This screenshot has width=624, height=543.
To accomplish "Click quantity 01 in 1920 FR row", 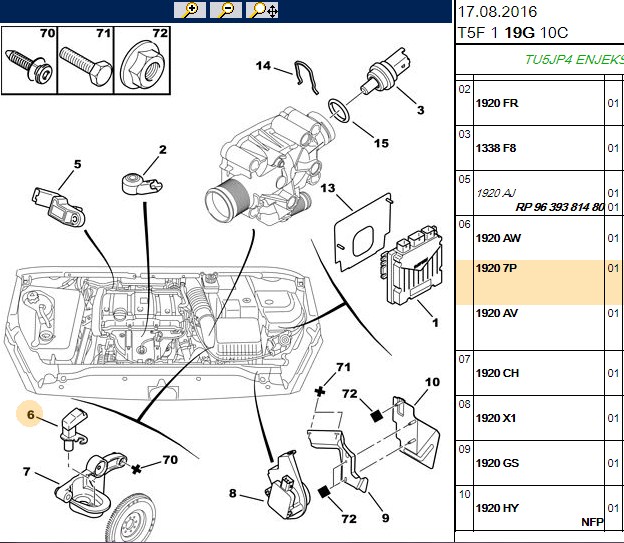I will coord(613,103).
